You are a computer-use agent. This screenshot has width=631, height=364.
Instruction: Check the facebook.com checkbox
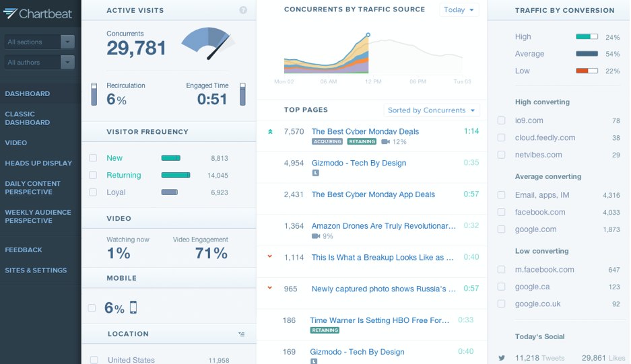tap(502, 212)
